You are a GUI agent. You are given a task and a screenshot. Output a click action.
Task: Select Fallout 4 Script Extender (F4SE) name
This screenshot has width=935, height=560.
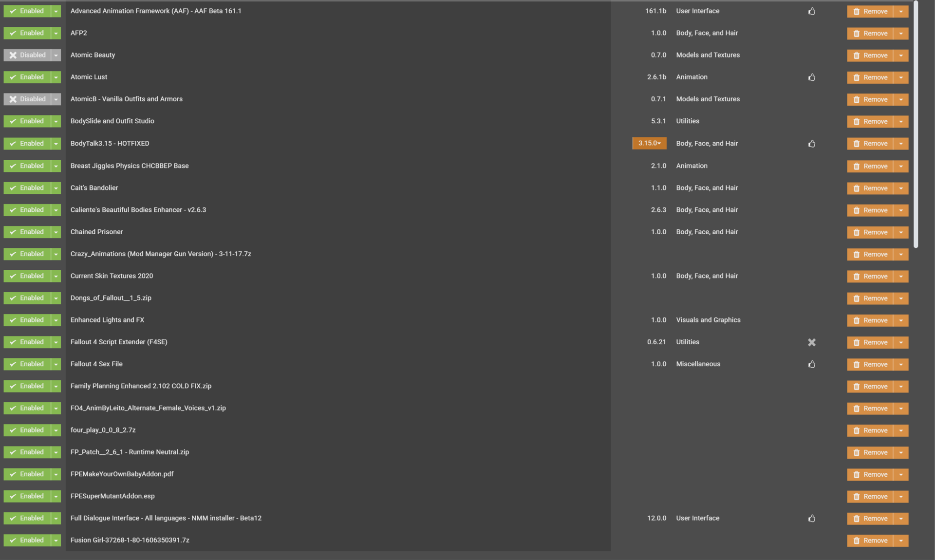(x=119, y=342)
